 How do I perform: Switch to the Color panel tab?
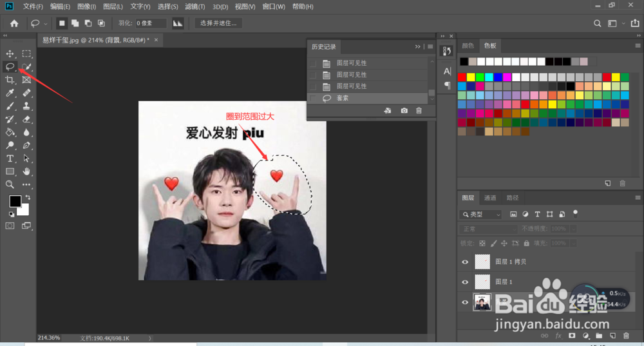pyautogui.click(x=468, y=46)
